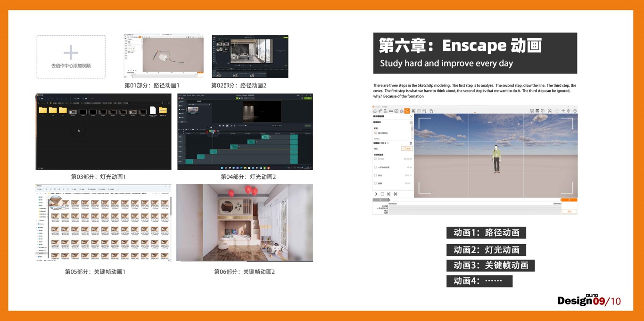The width and height of the screenshot is (644, 321).
Task: Click the 00:00:00 timeline start timestamp
Action: pos(393,204)
